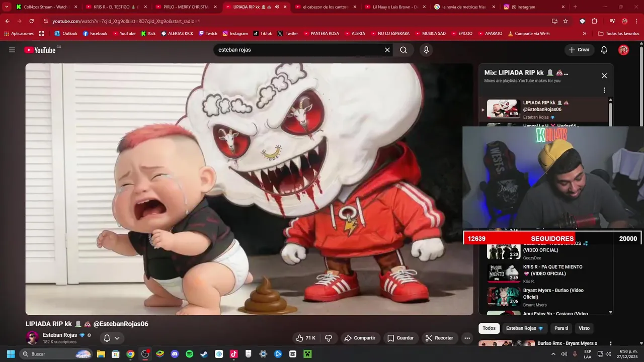This screenshot has height=362, width=644.
Task: Open Steam from the taskbar
Action: click(204, 354)
